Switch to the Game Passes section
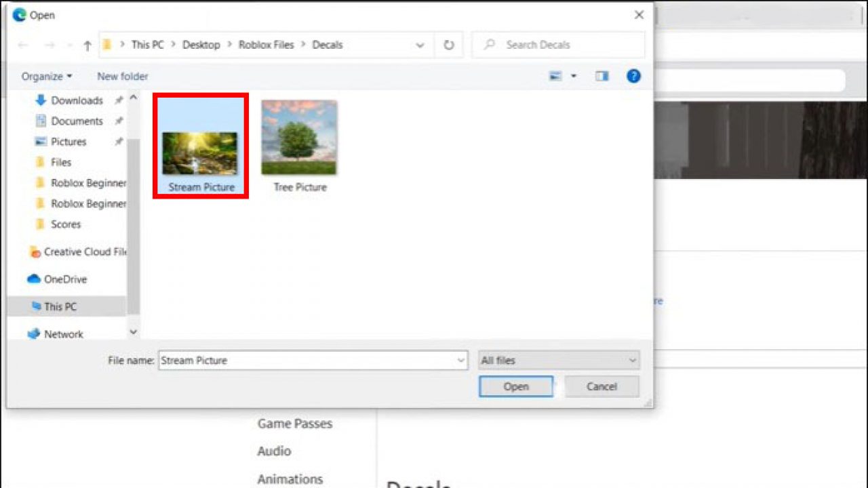Screen dimensions: 868x488 click(x=294, y=424)
